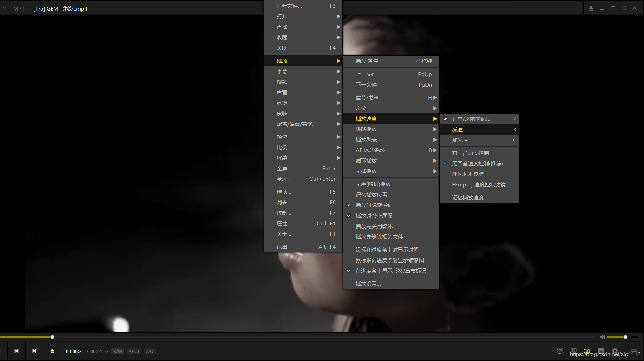Enable 播放完关闭媒体 option
Screen dimensions: 644x361
click(391, 226)
